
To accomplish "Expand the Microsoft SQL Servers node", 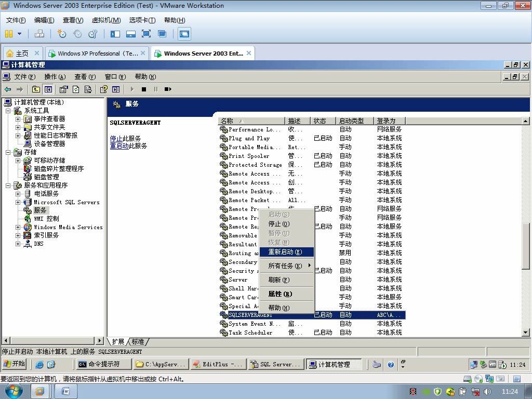I will 18,202.
